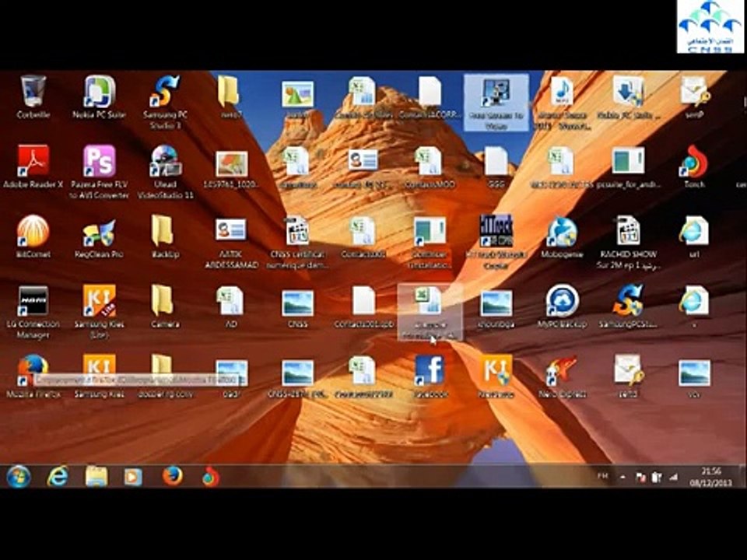Open ASTIK ABDESSAMAD contact file
The width and height of the screenshot is (747, 560).
[x=231, y=242]
